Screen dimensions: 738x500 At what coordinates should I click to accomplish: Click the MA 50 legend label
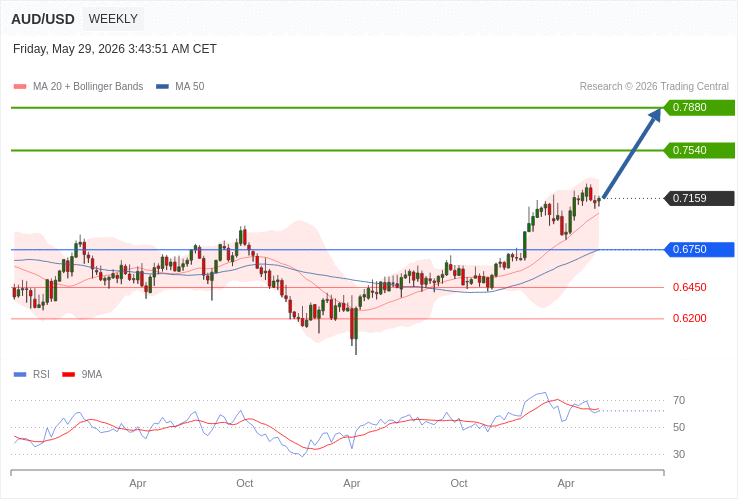pos(190,87)
